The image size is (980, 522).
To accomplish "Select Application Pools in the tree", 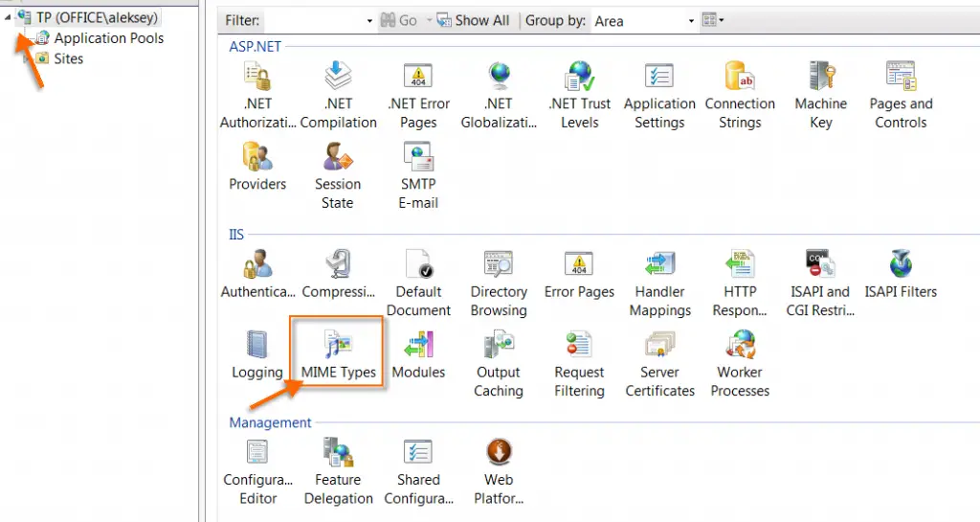I will [x=108, y=38].
